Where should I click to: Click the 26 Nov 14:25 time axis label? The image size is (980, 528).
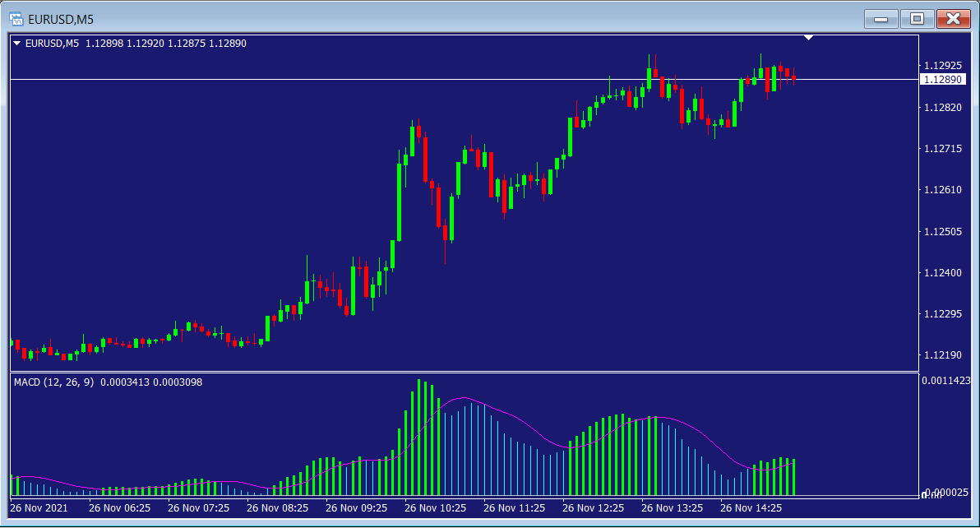[x=751, y=508]
